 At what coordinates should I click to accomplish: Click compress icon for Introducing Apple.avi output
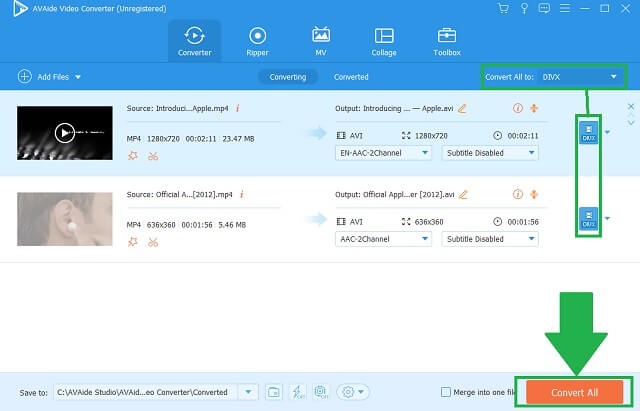click(x=534, y=108)
